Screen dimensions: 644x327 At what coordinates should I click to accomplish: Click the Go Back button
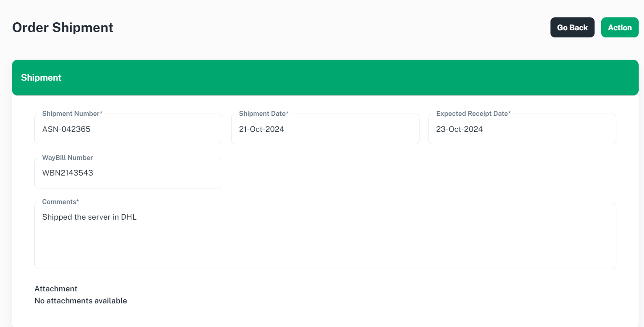[x=572, y=28]
